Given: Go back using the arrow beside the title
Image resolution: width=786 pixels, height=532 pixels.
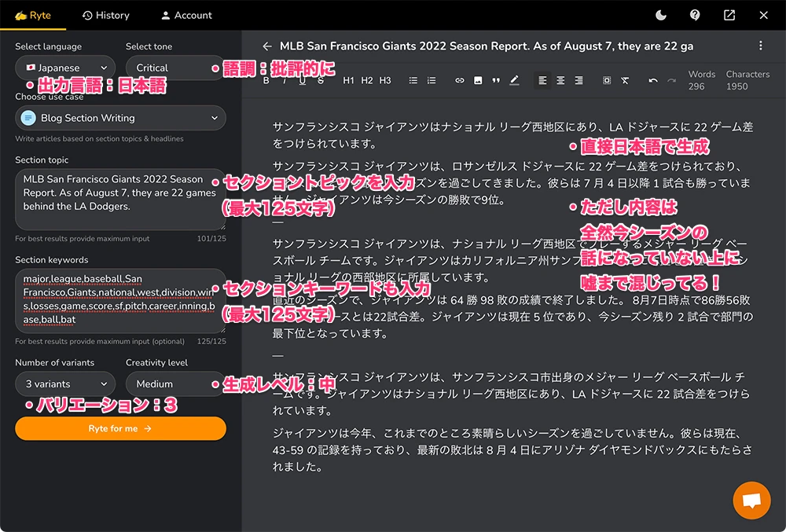Looking at the screenshot, I should tap(267, 46).
